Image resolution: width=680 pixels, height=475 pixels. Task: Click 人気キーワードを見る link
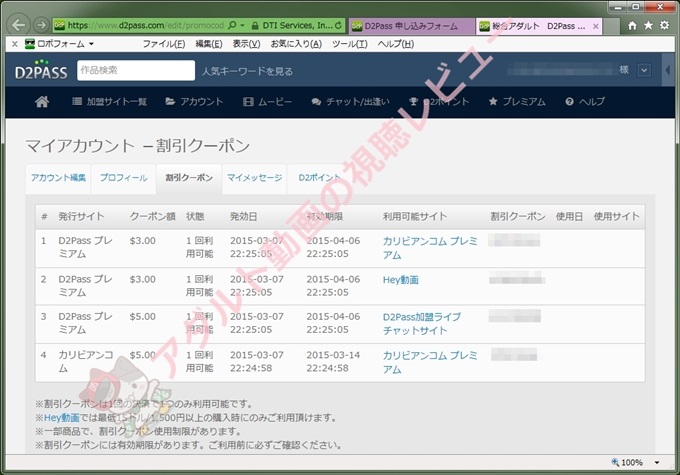247,71
